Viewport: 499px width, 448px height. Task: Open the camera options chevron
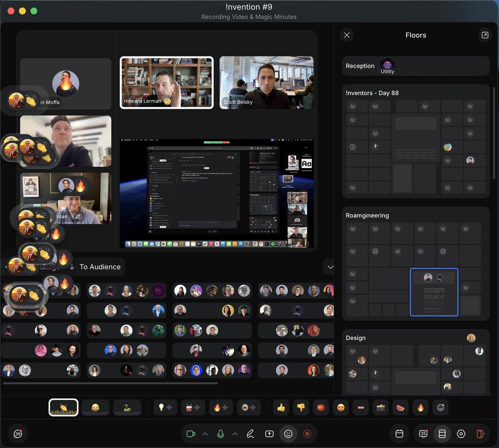(x=205, y=433)
